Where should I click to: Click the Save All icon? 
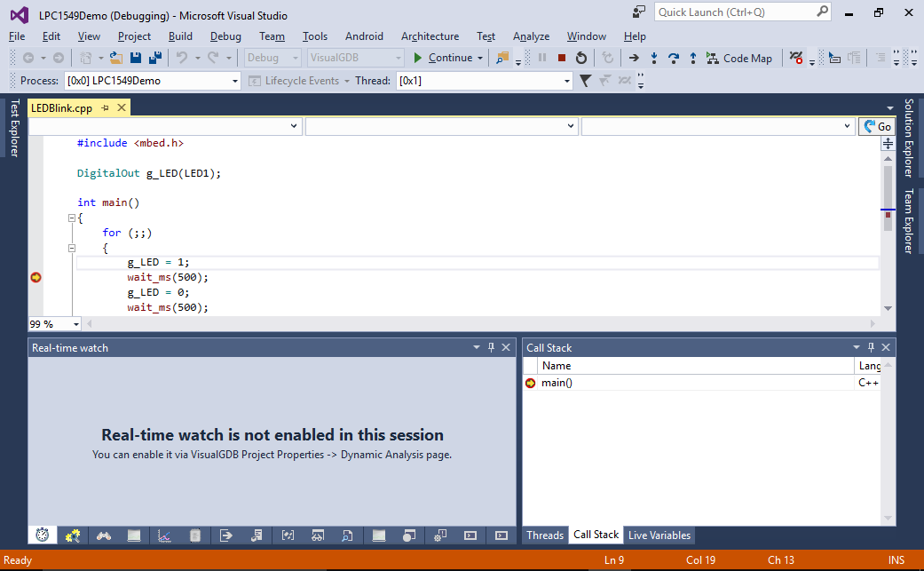click(x=155, y=58)
